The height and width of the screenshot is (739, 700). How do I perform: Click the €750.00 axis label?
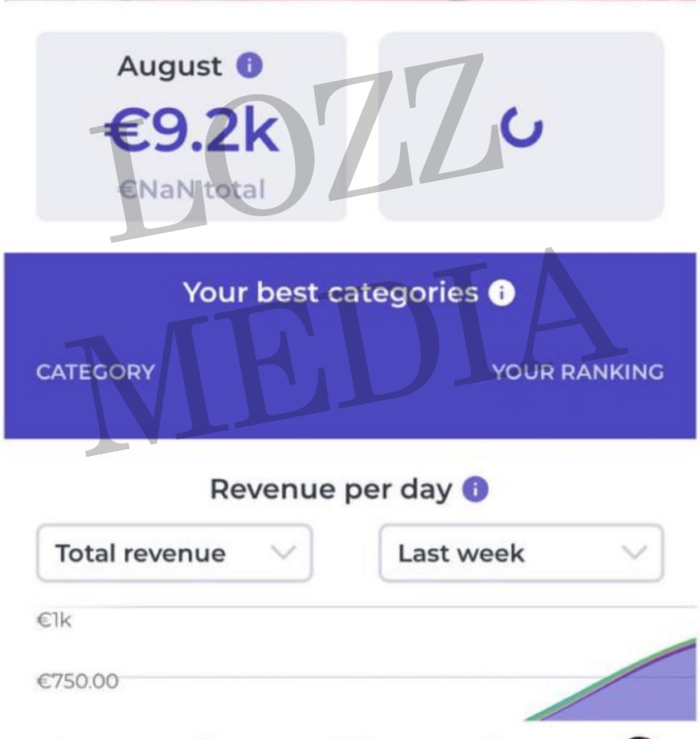tap(77, 681)
